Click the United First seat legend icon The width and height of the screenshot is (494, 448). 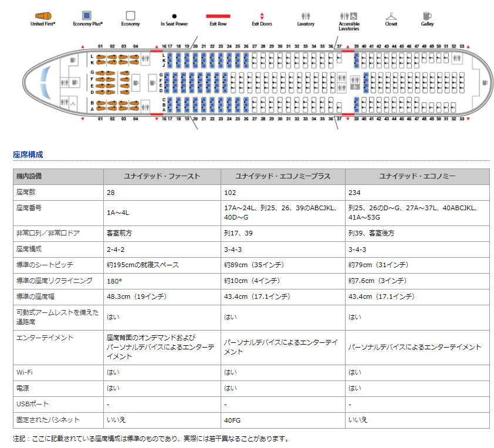click(x=42, y=15)
